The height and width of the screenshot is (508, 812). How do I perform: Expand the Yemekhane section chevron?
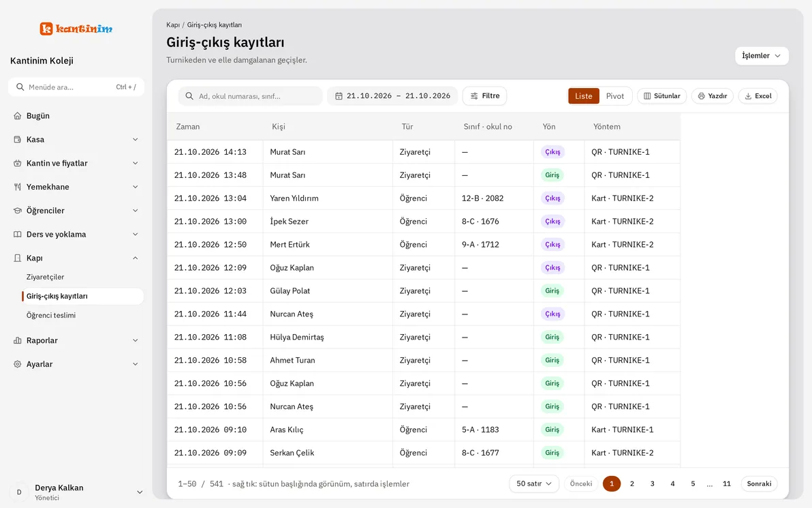point(135,187)
